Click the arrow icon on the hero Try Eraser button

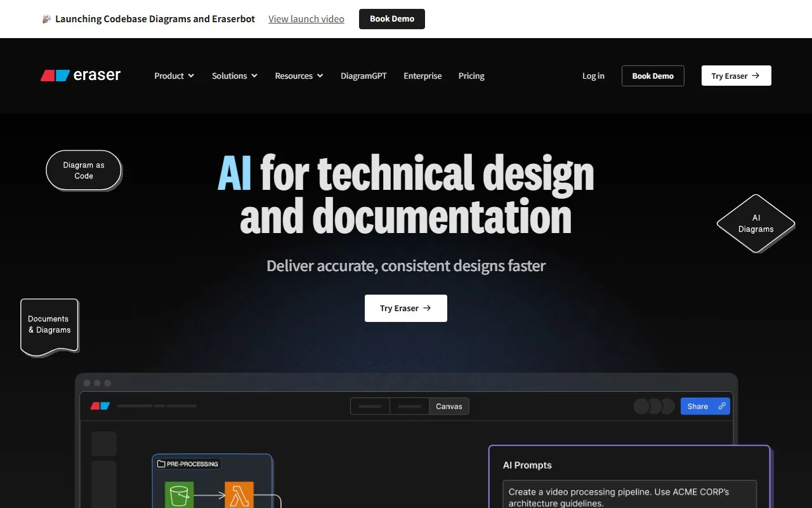[427, 308]
